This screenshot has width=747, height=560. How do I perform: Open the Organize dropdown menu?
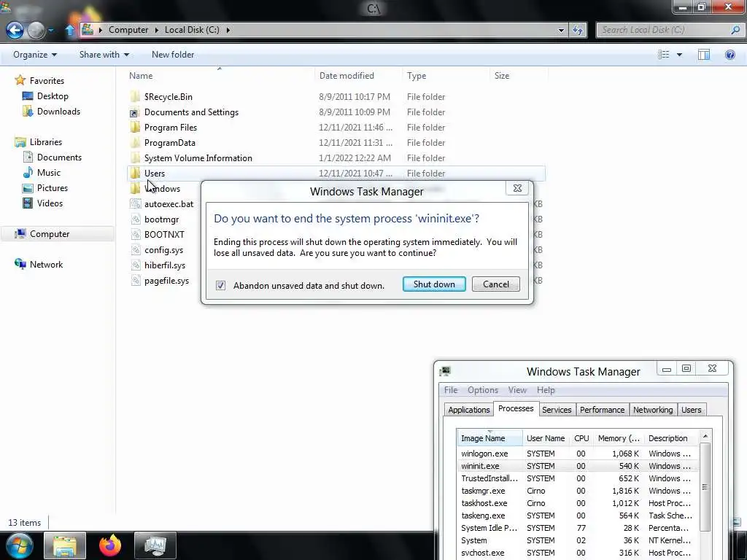click(35, 54)
